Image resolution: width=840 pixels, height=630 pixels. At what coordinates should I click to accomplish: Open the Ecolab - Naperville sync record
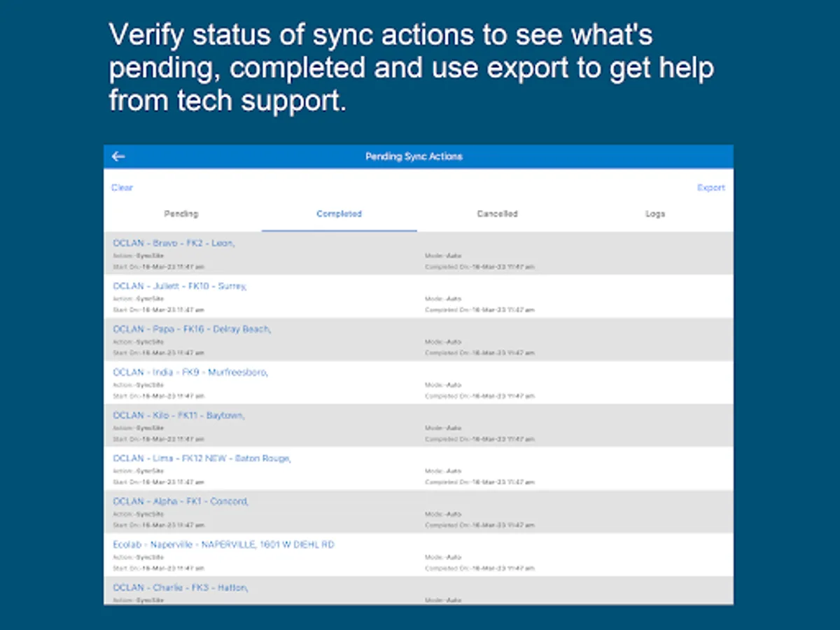click(x=223, y=545)
